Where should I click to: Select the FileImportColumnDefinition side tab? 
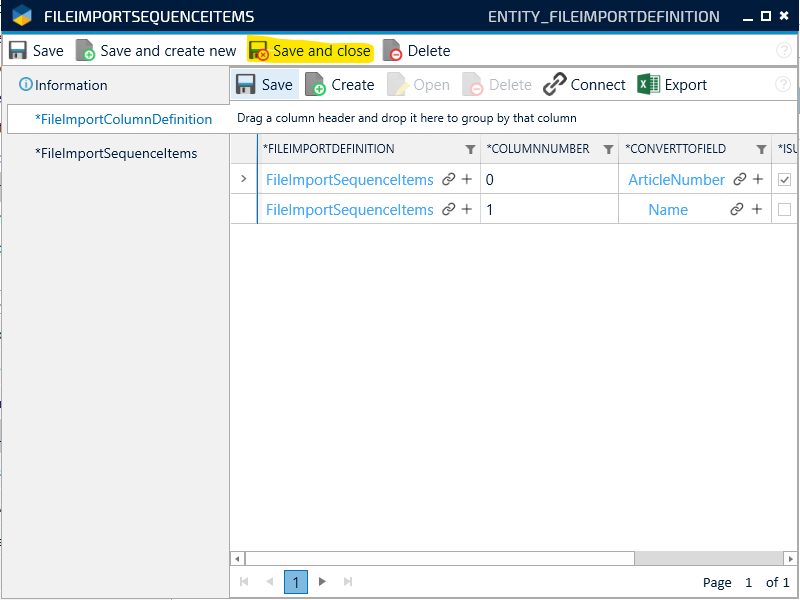pyautogui.click(x=123, y=119)
